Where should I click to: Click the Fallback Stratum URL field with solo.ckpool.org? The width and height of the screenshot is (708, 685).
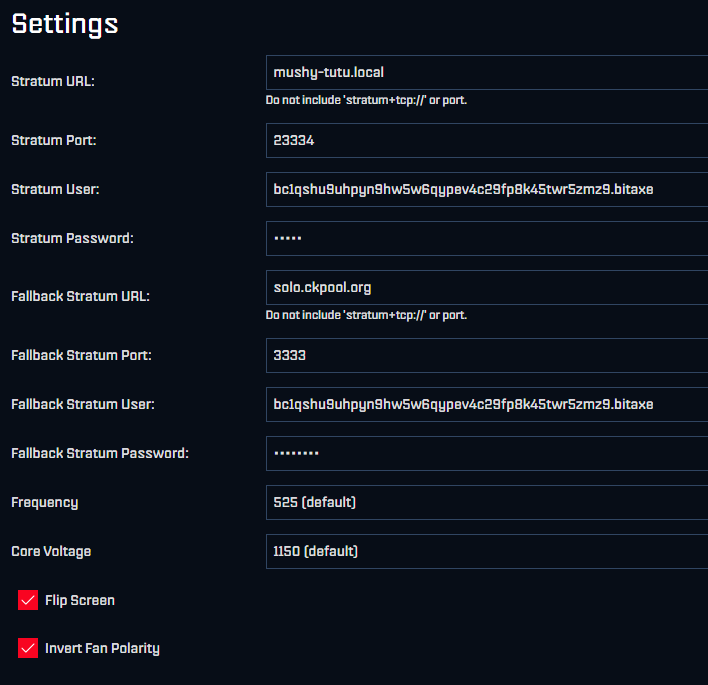[486, 288]
